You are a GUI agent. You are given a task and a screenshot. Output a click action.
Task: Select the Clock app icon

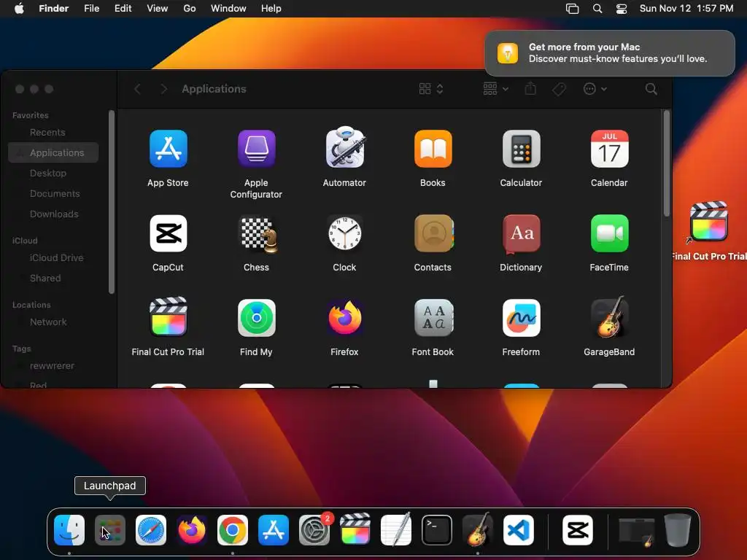click(x=345, y=233)
